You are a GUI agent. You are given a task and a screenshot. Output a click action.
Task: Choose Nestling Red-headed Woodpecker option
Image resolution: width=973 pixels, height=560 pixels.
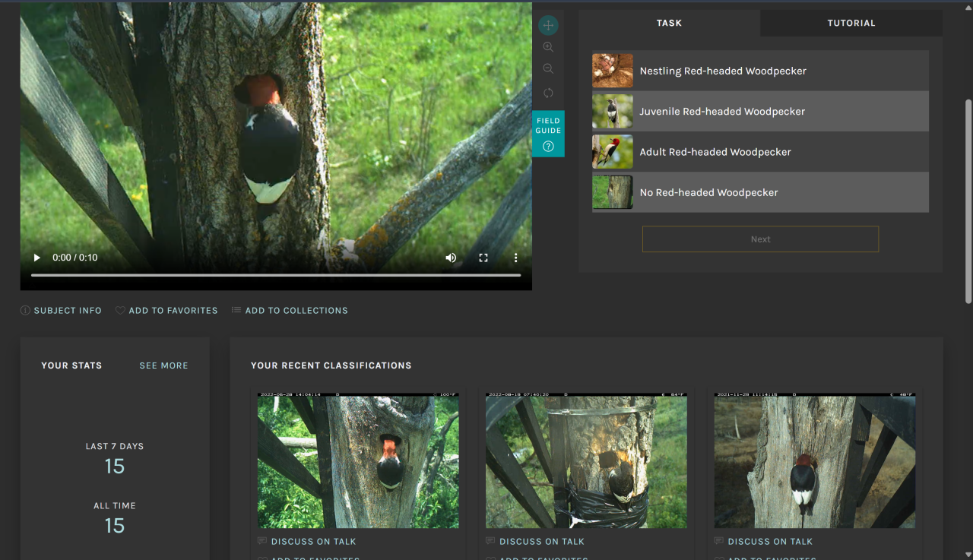760,71
